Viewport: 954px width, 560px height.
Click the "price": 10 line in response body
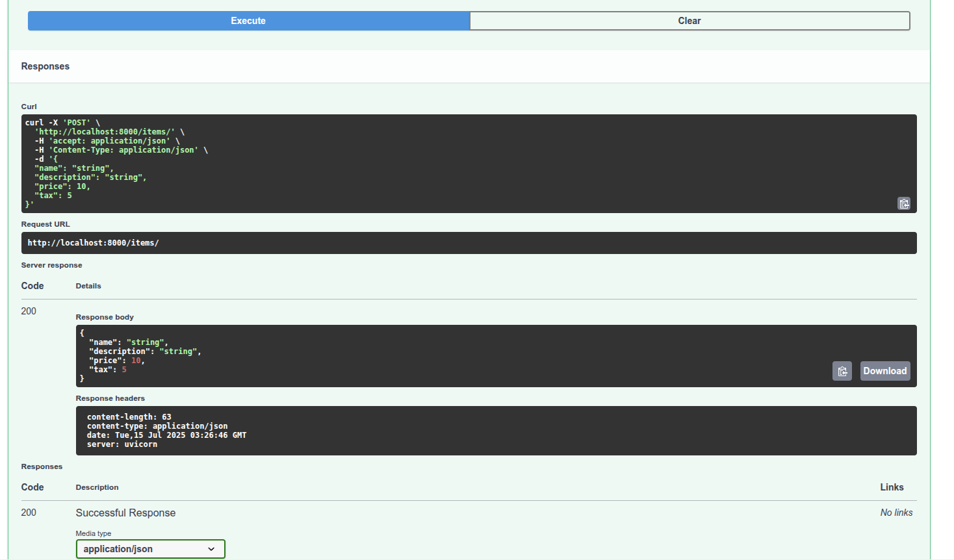click(x=116, y=361)
